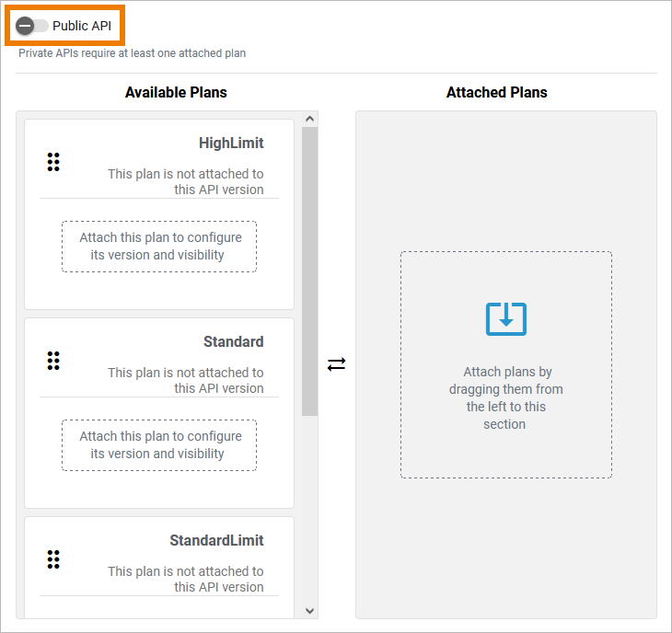Click the Standard plan drag handle

53,361
